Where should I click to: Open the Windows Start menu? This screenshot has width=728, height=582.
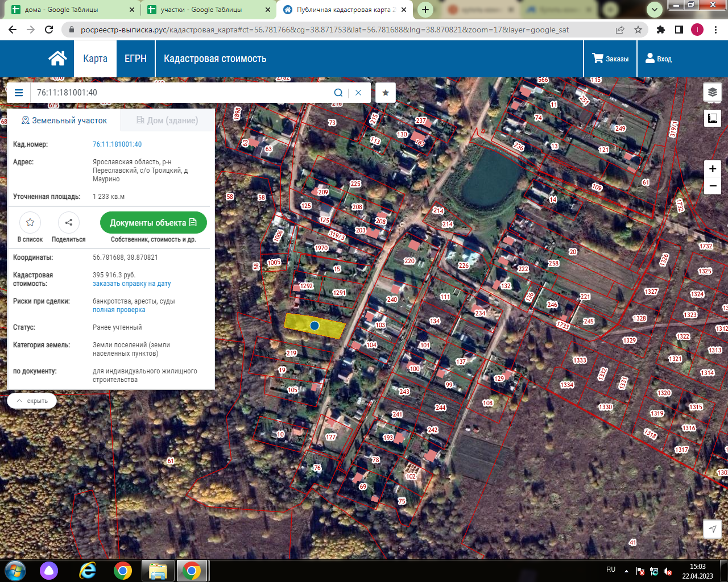pos(15,570)
